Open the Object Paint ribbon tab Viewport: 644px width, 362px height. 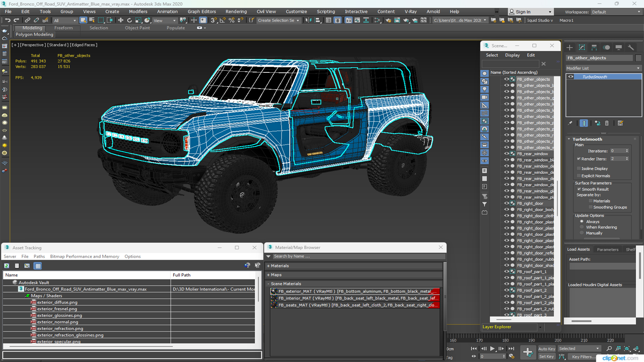pos(137,28)
